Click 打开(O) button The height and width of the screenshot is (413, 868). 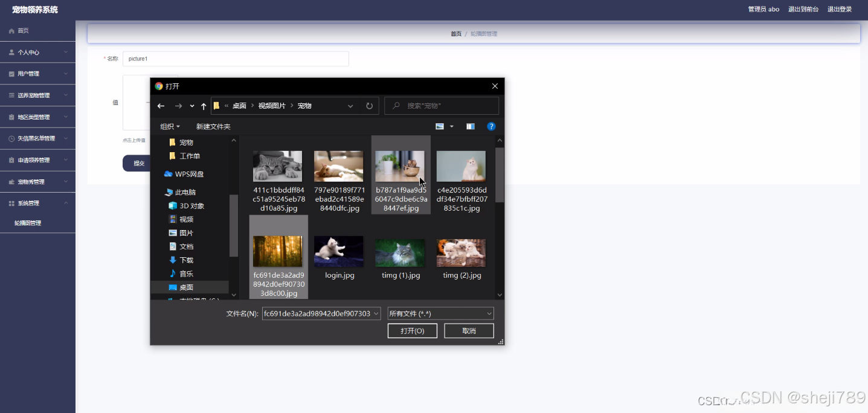413,331
